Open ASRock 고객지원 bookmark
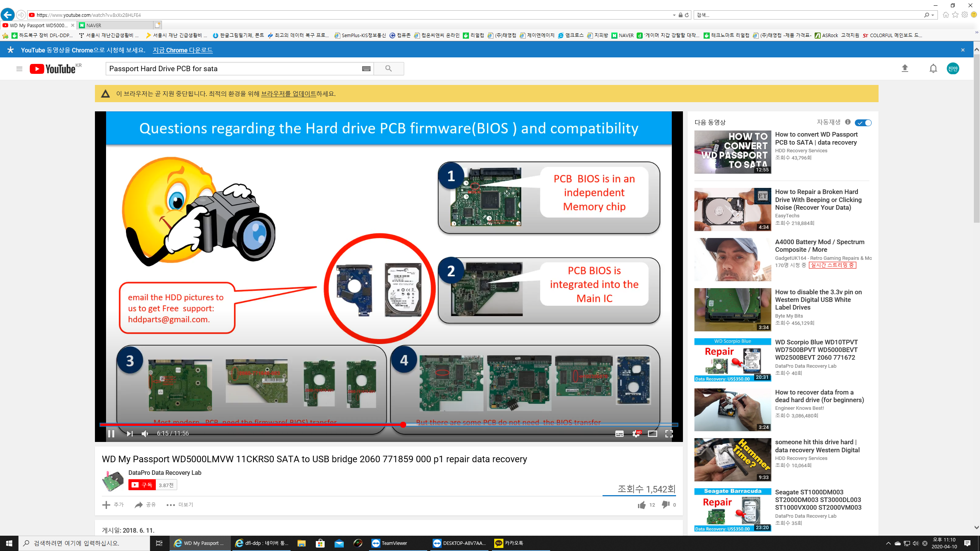This screenshot has height=551, width=980. tap(837, 35)
